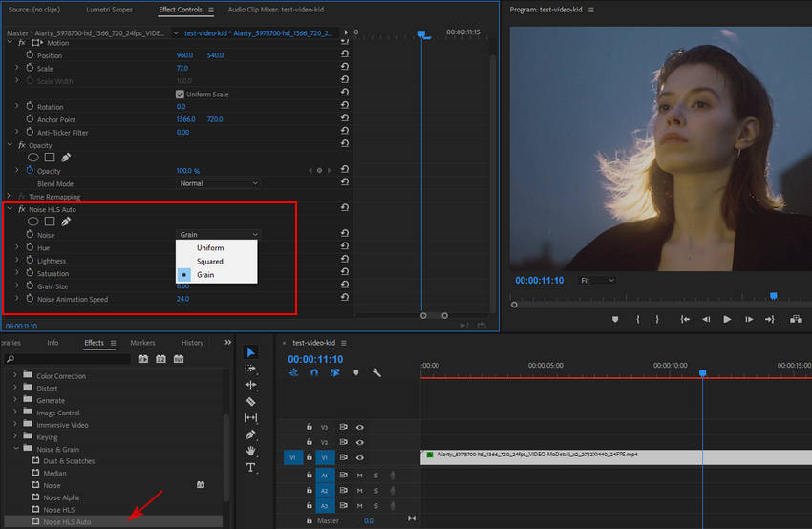Add marker in Program monitor
The height and width of the screenshot is (529, 812).
pos(615,319)
